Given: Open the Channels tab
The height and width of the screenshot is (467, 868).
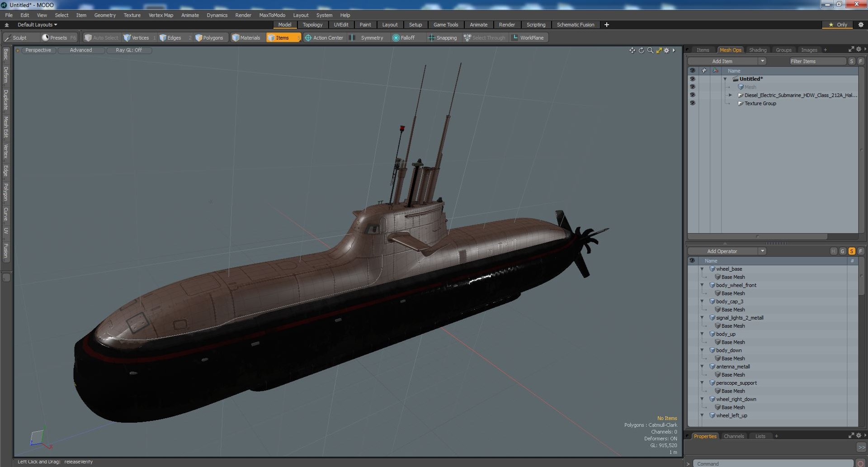Looking at the screenshot, I should point(733,436).
